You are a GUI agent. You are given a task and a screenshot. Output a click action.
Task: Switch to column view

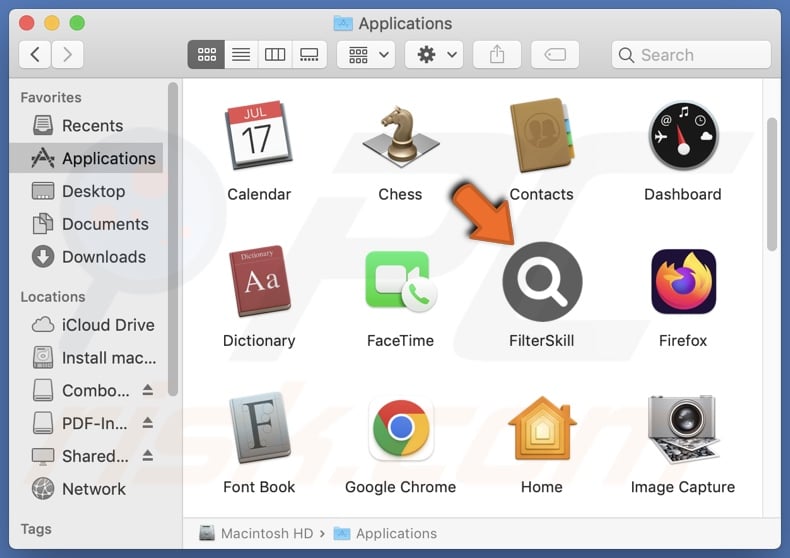tap(275, 54)
